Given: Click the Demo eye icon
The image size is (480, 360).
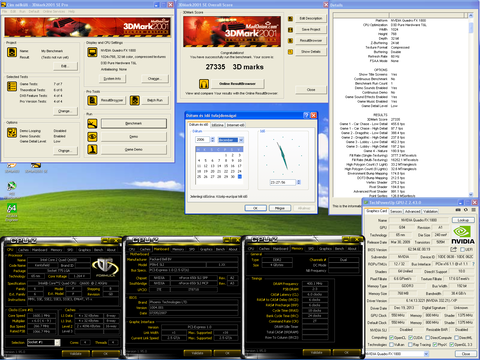Looking at the screenshot, I should tap(92, 137).
